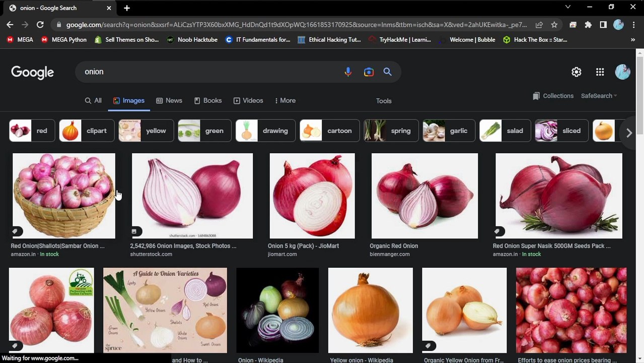Open new tab with plus button

tap(127, 8)
